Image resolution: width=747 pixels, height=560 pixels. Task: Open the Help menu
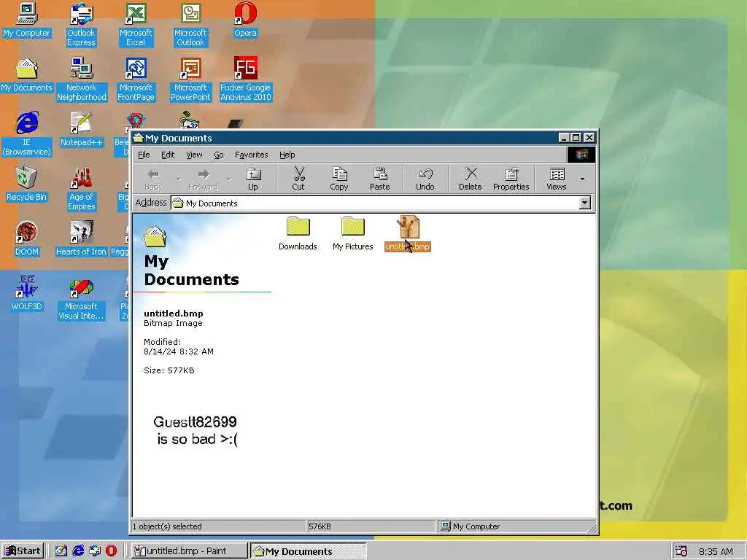[x=287, y=155]
